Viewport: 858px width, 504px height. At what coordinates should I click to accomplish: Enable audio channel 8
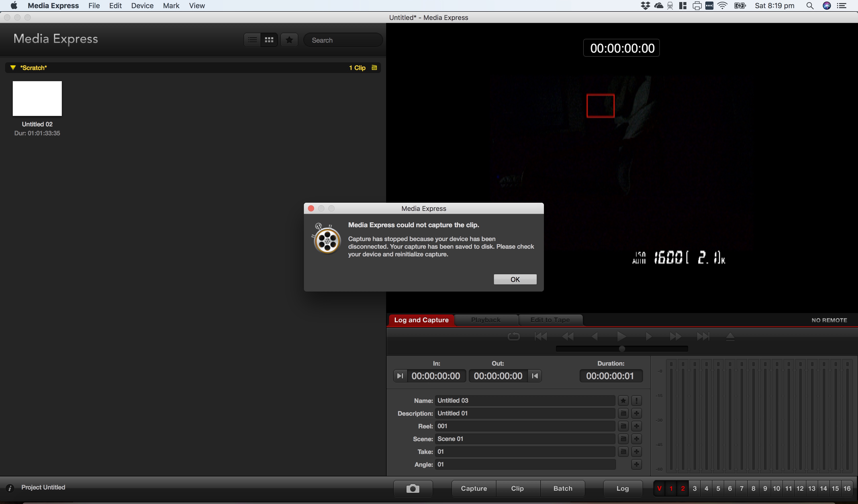tap(753, 489)
